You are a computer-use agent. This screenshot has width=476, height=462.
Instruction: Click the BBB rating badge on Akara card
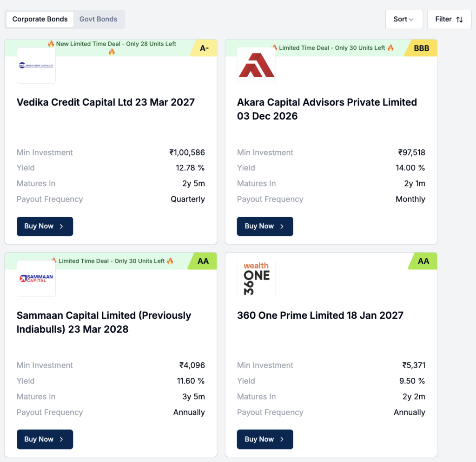tap(422, 47)
